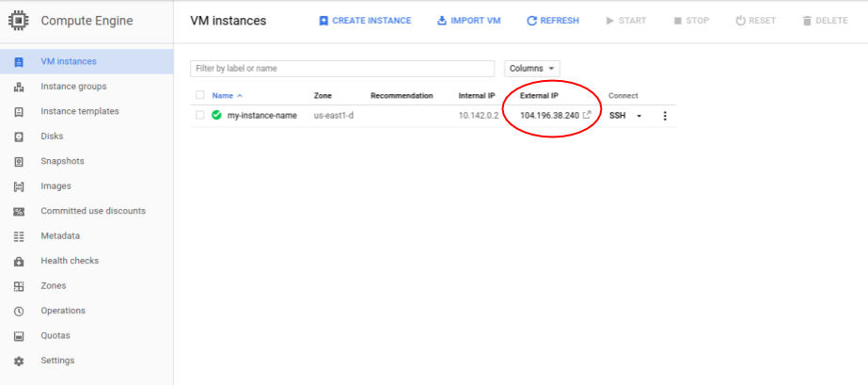The width and height of the screenshot is (868, 385).
Task: Click internal IP 10.142.0.2
Action: [x=479, y=116]
